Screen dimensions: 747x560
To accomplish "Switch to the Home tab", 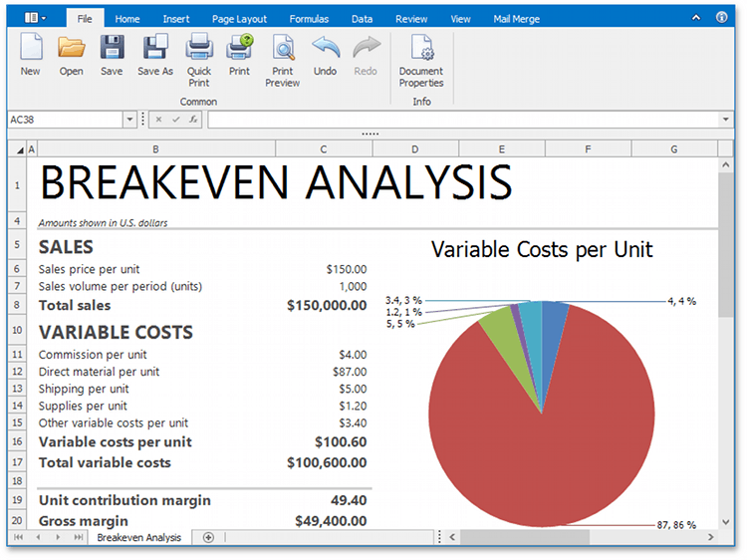I will coord(127,19).
